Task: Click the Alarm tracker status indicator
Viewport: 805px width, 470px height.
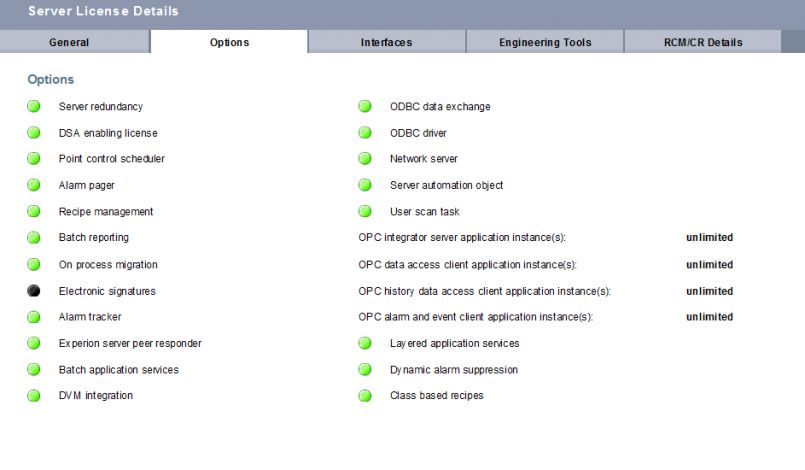Action: coord(34,317)
